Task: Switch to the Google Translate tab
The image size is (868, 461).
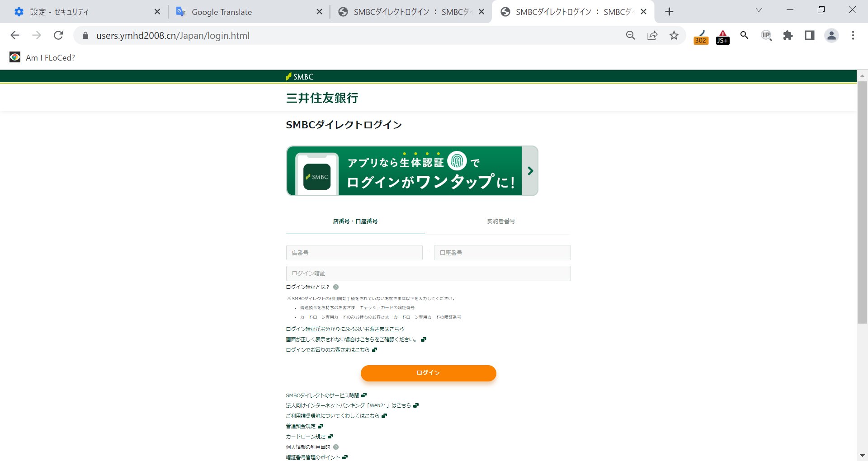Action: click(248, 12)
